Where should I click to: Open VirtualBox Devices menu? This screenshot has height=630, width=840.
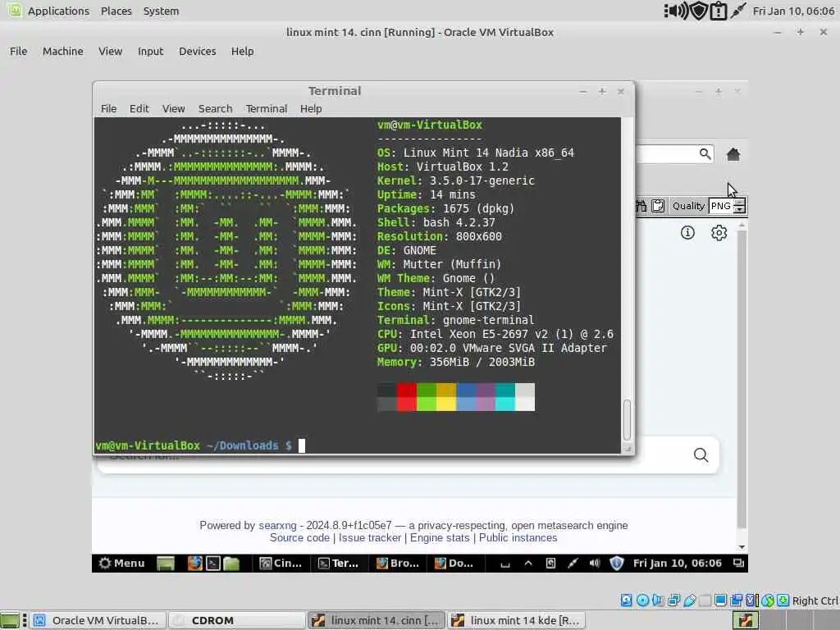[198, 52]
